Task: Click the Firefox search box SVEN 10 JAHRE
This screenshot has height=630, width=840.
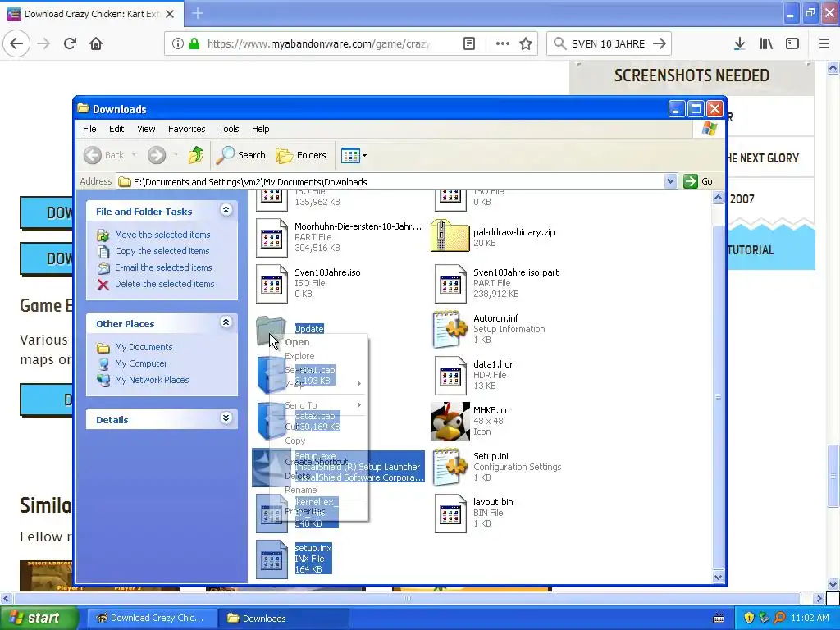Action: (609, 43)
